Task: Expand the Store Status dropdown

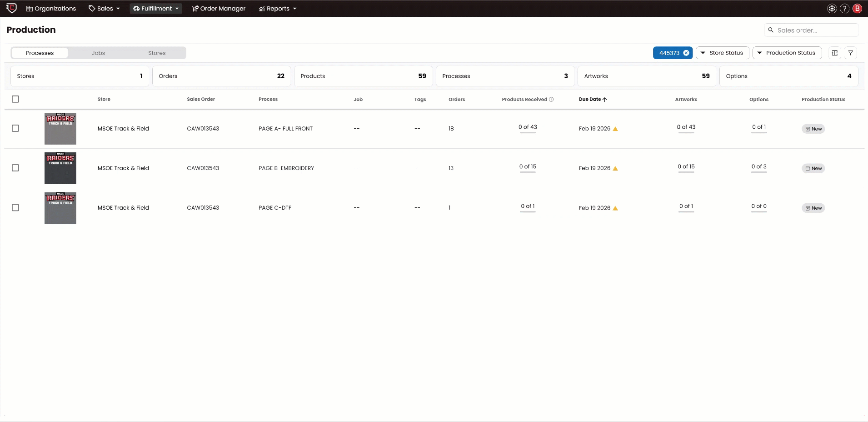Action: [722, 53]
